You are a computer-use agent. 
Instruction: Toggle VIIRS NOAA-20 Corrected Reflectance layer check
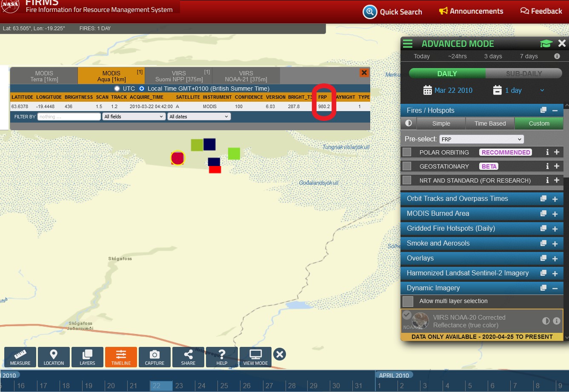coord(407,315)
